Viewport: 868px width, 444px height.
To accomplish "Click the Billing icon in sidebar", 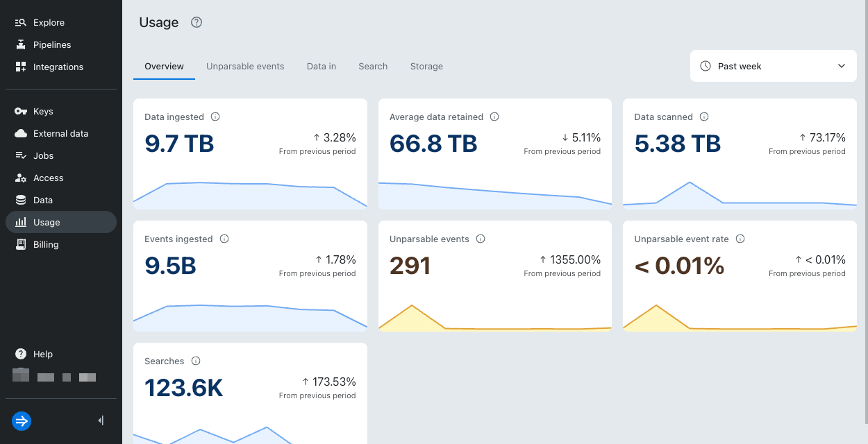I will tap(21, 244).
